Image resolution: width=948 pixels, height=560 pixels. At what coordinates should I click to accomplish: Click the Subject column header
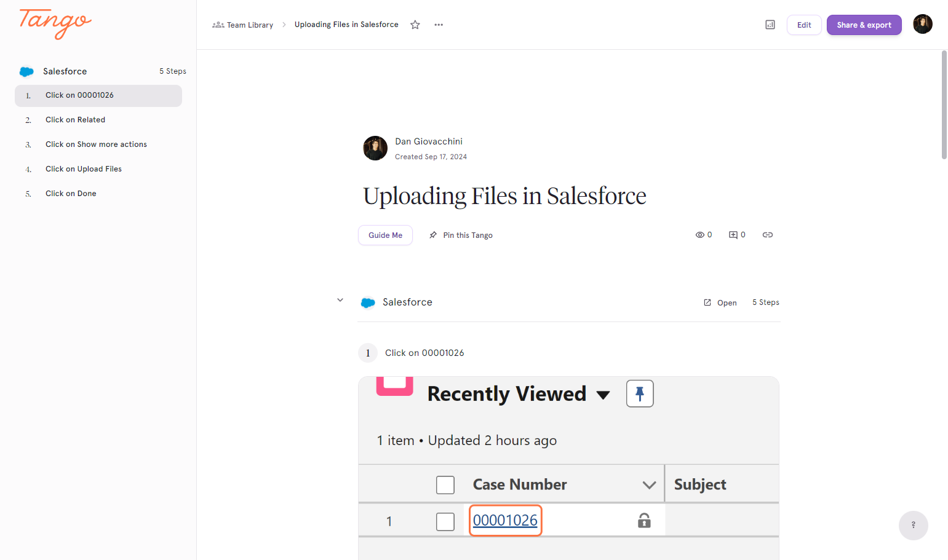[700, 484]
